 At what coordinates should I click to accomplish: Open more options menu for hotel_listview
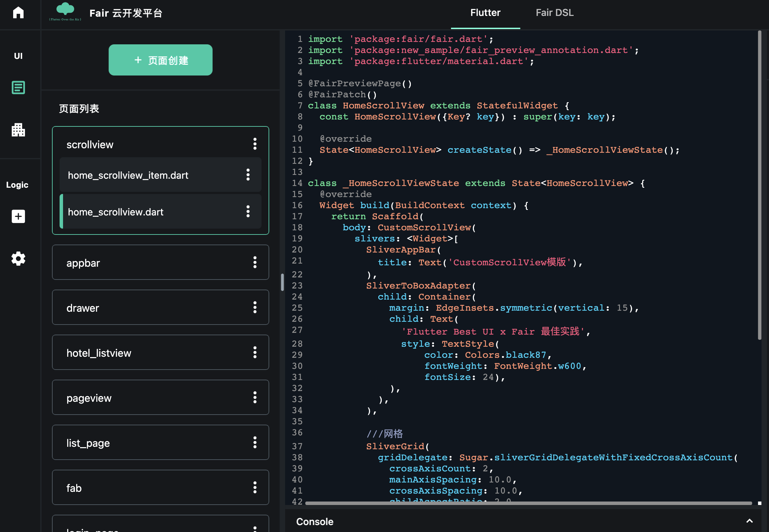click(x=255, y=353)
